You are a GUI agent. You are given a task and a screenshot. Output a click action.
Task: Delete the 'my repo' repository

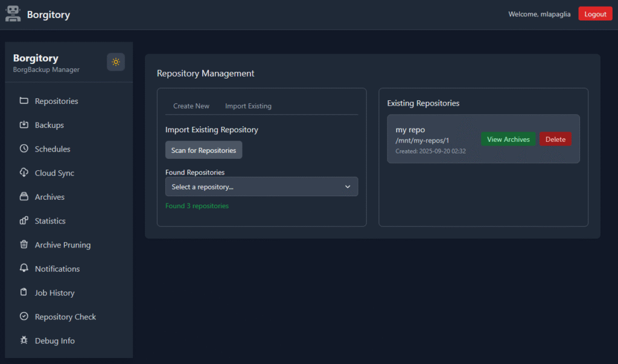click(555, 139)
